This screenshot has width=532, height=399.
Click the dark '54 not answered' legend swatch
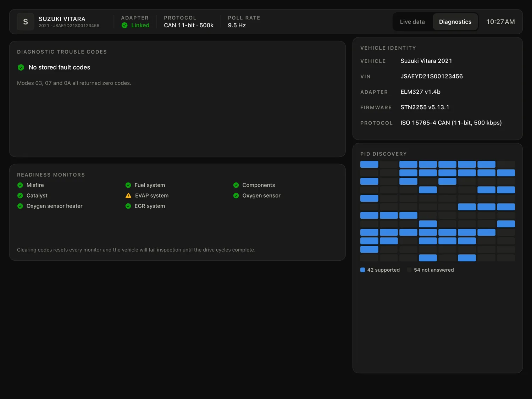(x=409, y=270)
